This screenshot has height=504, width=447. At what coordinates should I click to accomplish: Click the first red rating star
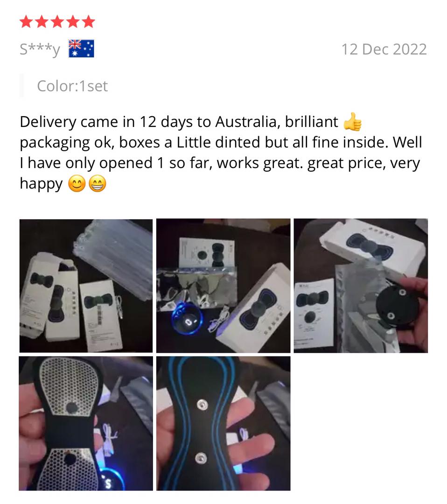[26, 22]
